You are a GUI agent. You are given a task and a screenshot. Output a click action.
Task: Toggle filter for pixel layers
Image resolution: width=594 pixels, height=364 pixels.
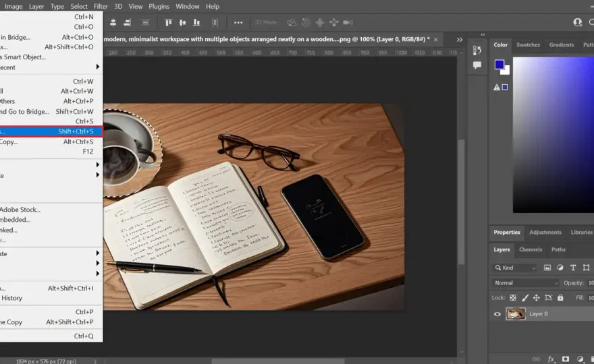pos(547,268)
